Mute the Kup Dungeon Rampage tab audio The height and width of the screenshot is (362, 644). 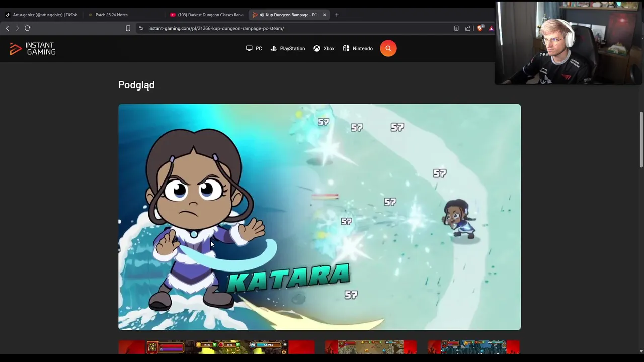pos(262,15)
